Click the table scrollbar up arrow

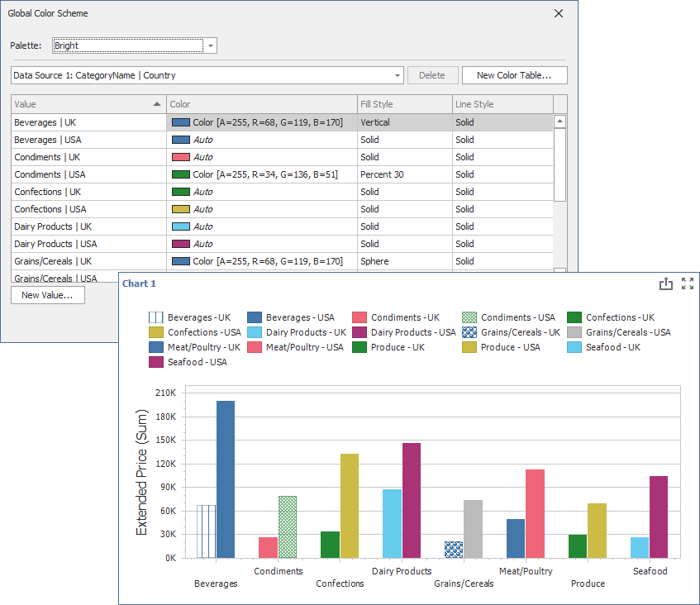(x=560, y=121)
